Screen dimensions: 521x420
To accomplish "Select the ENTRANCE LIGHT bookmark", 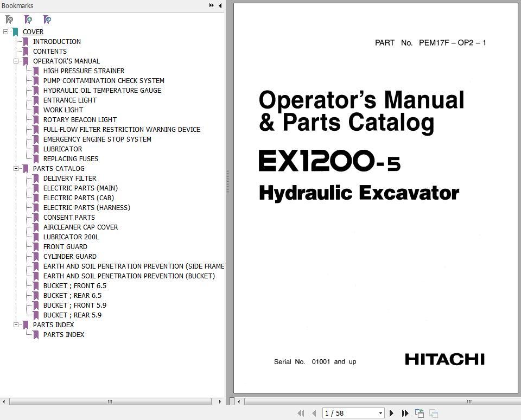I will (x=70, y=100).
